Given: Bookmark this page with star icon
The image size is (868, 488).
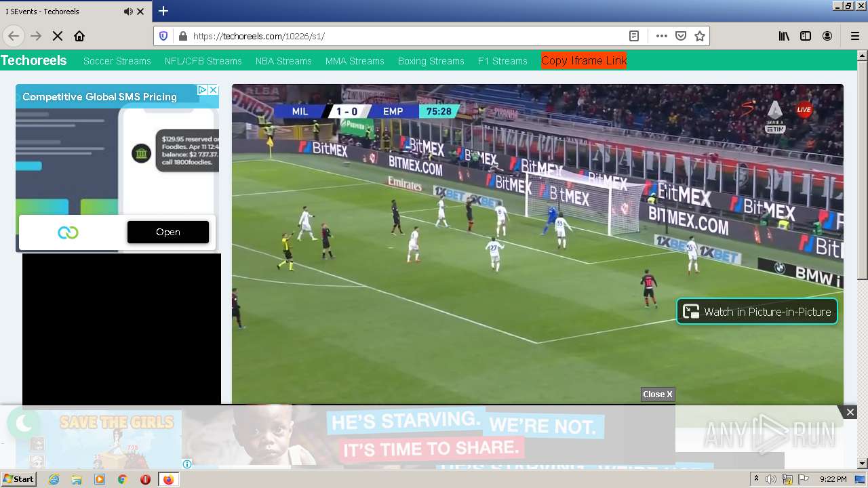Looking at the screenshot, I should [x=700, y=36].
